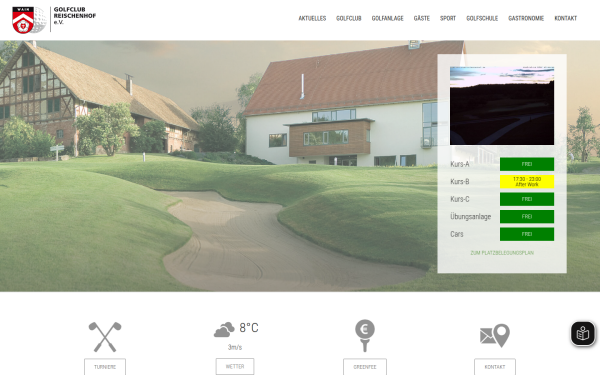Click the envelope and map pin icon
Viewport: 600px width, 375px height.
tap(495, 336)
